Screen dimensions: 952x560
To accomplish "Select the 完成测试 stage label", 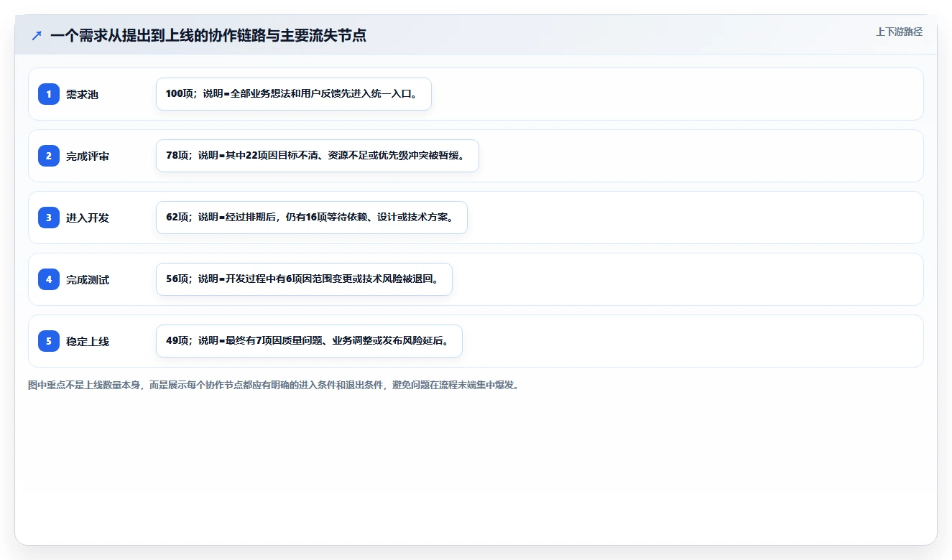I will (x=88, y=280).
